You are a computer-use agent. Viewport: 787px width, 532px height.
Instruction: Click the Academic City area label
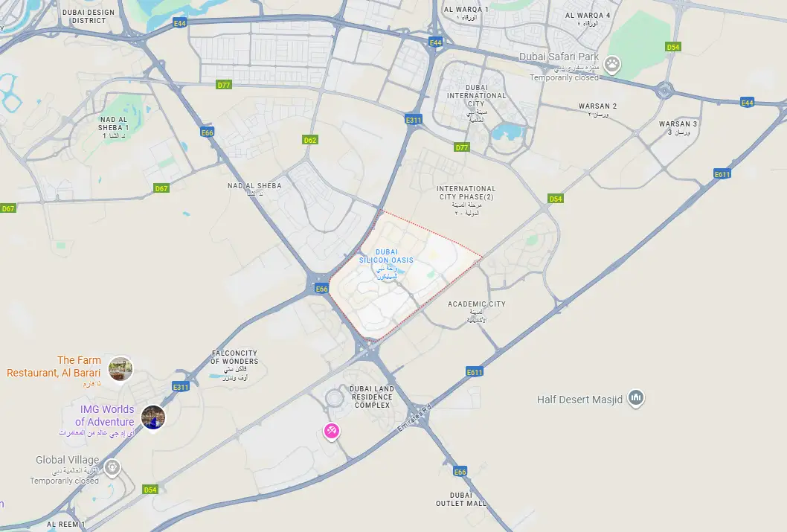[476, 304]
